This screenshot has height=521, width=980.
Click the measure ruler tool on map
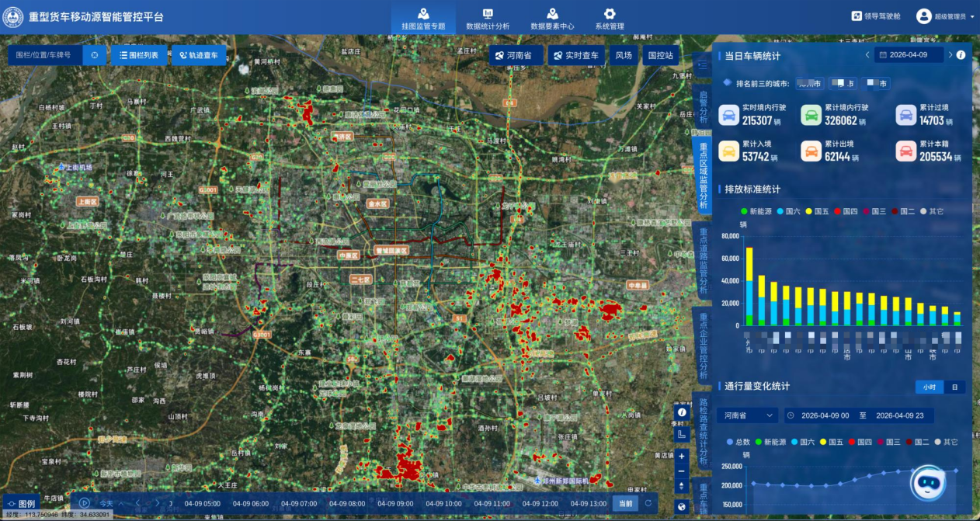(x=681, y=435)
